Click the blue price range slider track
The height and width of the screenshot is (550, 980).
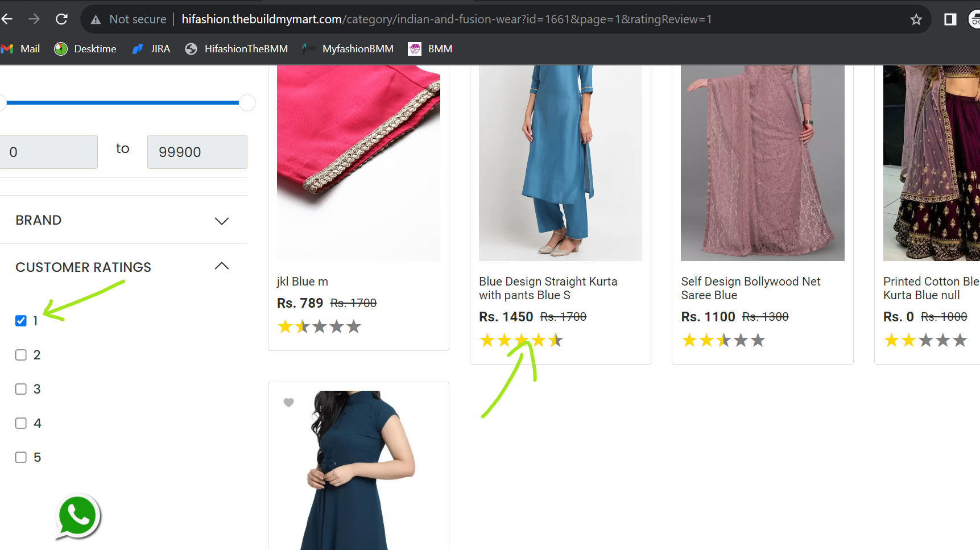tap(122, 103)
